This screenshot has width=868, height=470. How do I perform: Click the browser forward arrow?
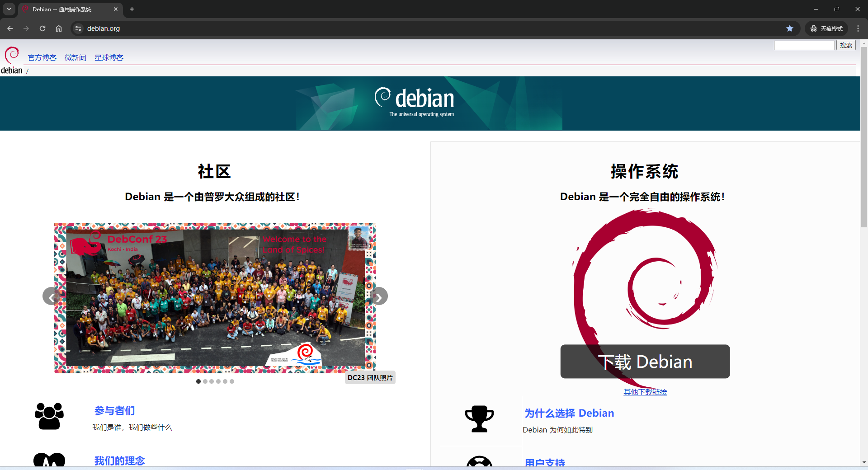pyautogui.click(x=26, y=28)
